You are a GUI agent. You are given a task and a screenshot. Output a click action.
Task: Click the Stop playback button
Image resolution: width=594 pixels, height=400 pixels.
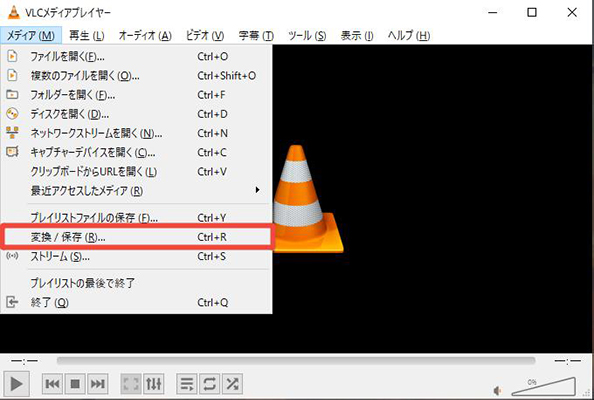point(75,384)
